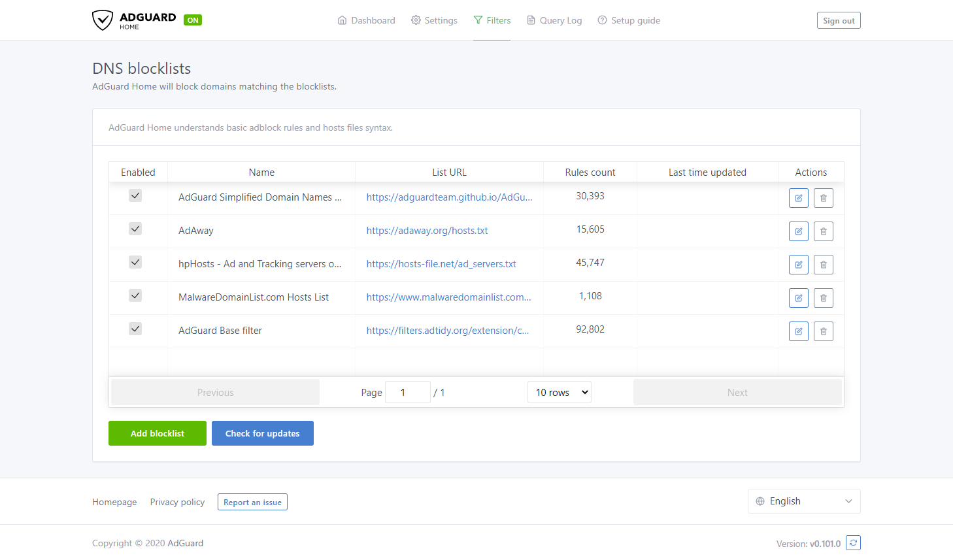Screen dimensions: 953x560
Task: Sort by Last time updated header
Action: coord(707,173)
